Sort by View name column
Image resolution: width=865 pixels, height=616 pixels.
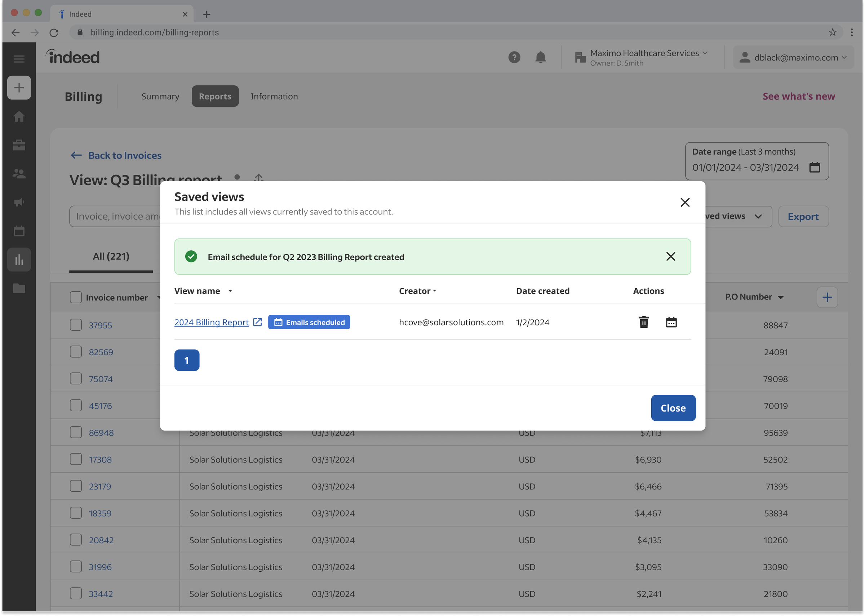click(203, 291)
